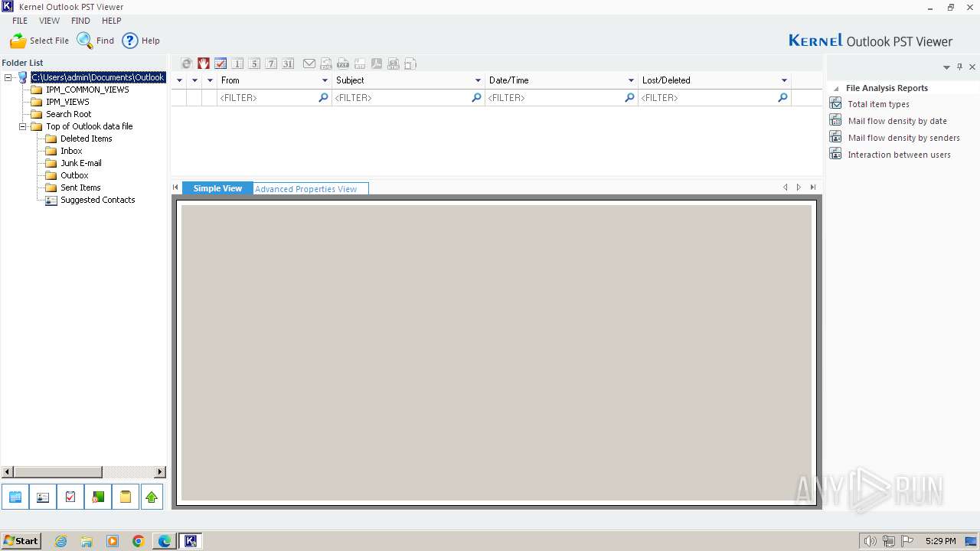
Task: Collapse the root PST file node
Action: (8, 77)
